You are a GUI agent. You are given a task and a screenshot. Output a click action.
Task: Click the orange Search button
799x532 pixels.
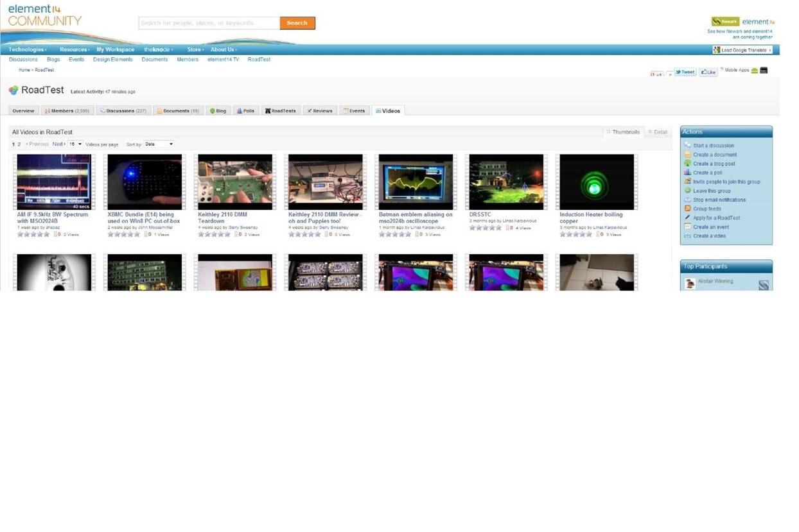[x=297, y=23]
